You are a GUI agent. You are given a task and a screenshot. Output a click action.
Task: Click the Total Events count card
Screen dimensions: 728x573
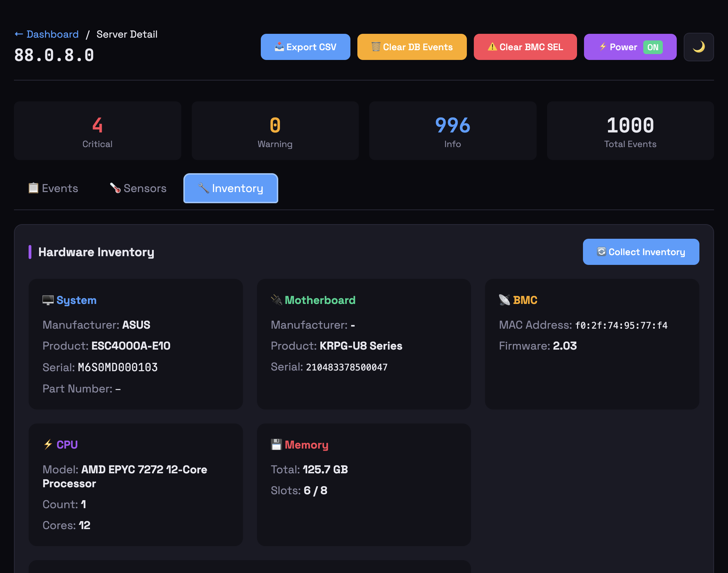click(x=630, y=131)
